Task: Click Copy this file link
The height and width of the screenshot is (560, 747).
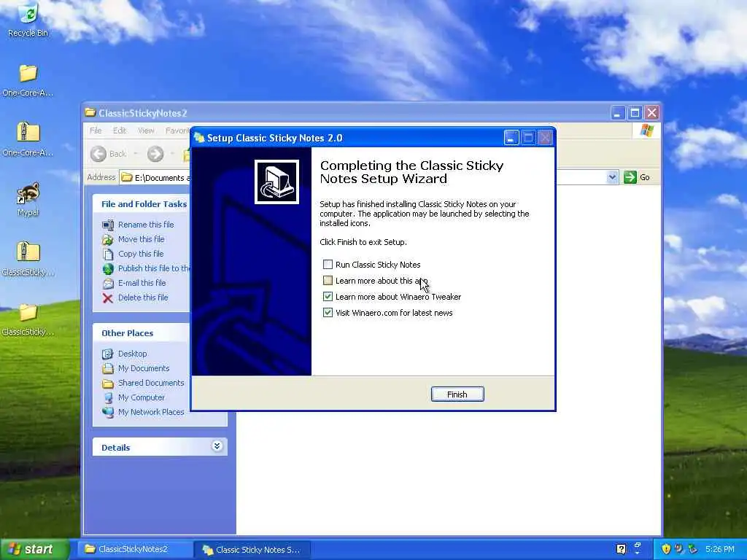Action: pyautogui.click(x=141, y=254)
